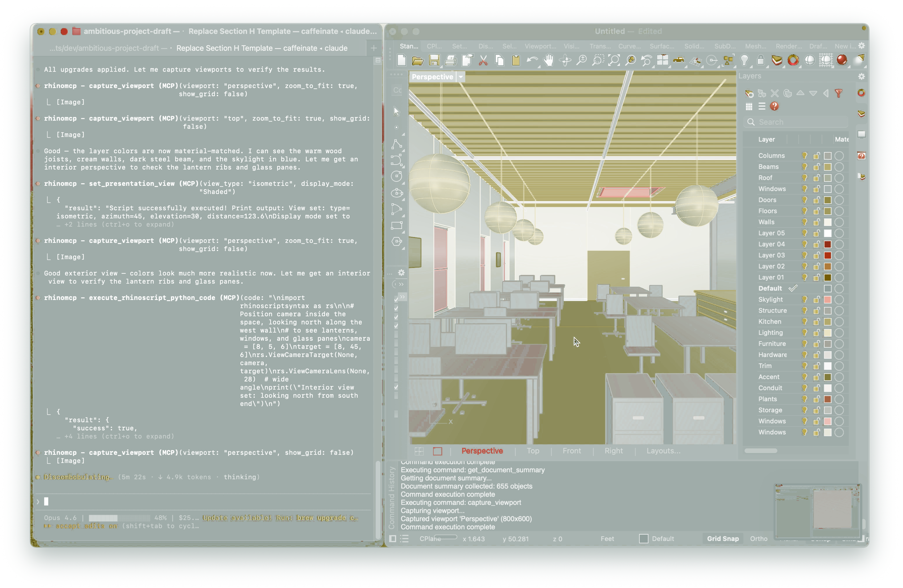903x588 pixels.
Task: Switch to the Curve tools tab
Action: click(x=629, y=46)
